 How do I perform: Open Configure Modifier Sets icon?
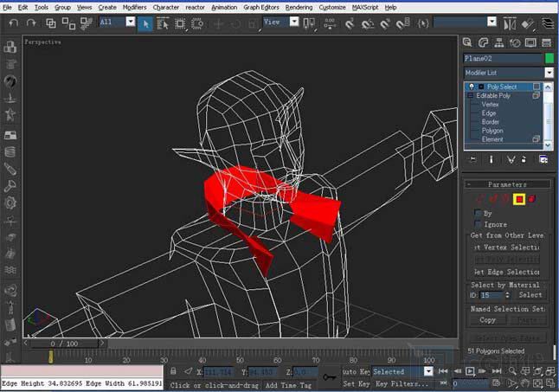pyautogui.click(x=543, y=159)
